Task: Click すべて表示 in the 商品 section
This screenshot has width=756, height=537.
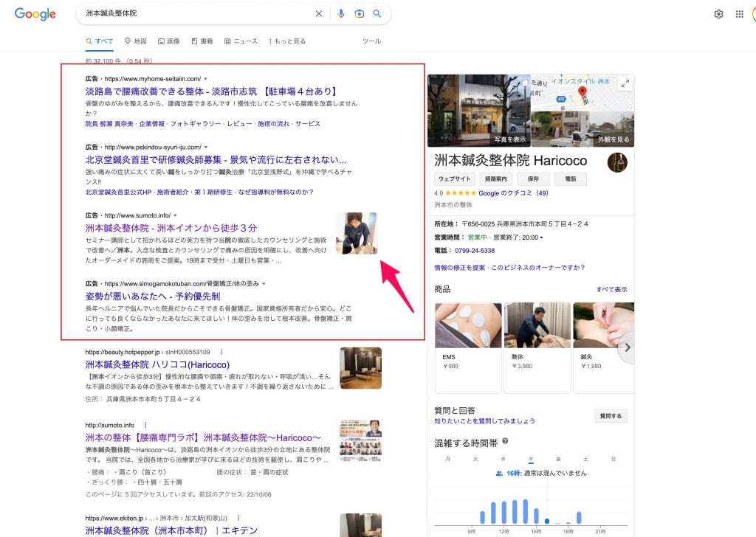Action: [x=611, y=289]
